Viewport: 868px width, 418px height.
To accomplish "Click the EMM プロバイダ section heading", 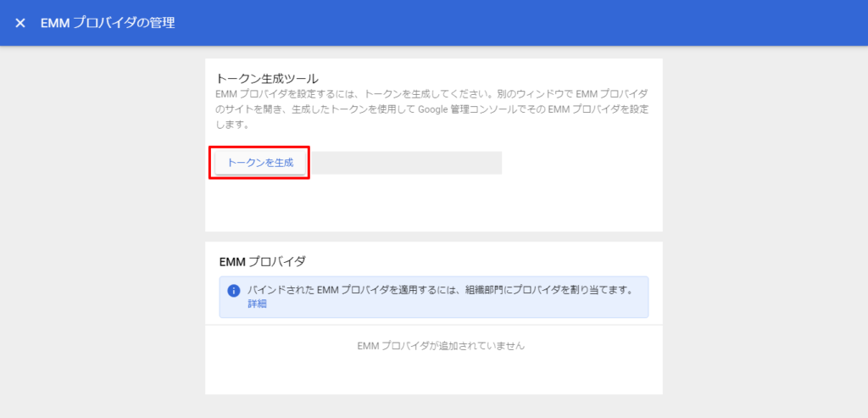I will [x=262, y=261].
